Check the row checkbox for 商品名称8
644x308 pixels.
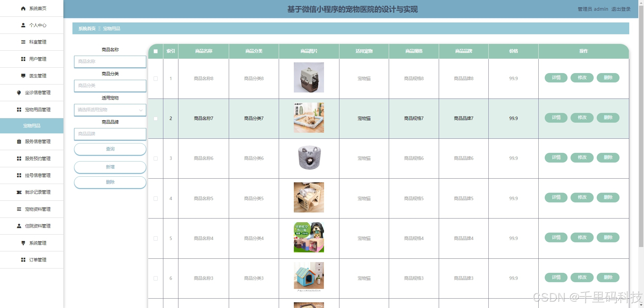point(156,78)
